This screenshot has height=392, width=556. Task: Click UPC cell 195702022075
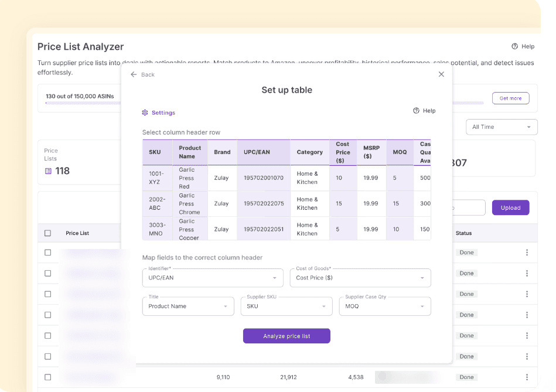(x=264, y=204)
